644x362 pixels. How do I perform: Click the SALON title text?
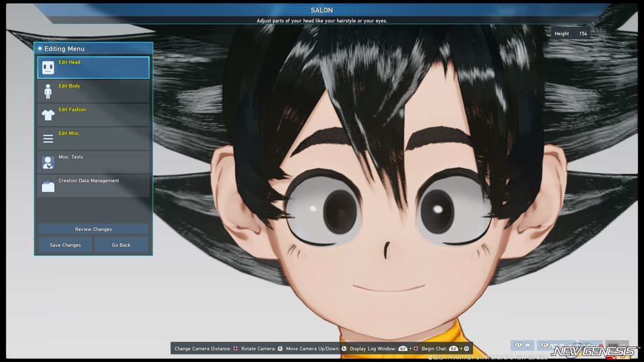coord(322,10)
